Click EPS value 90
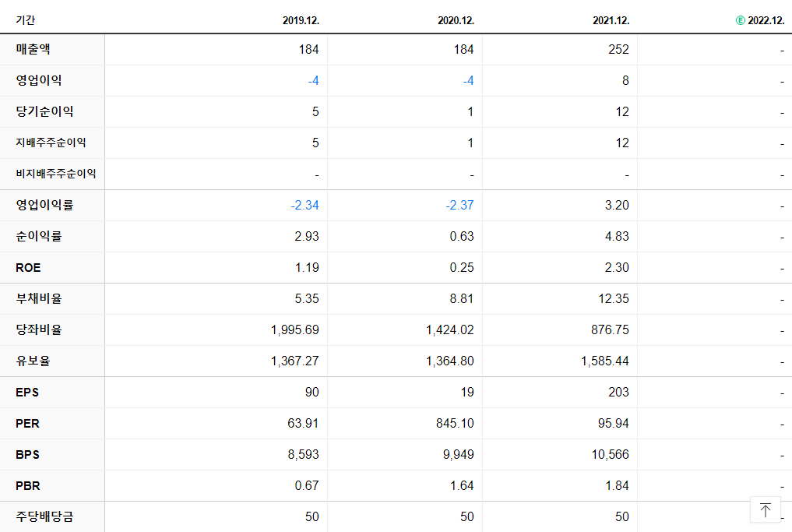 (312, 393)
